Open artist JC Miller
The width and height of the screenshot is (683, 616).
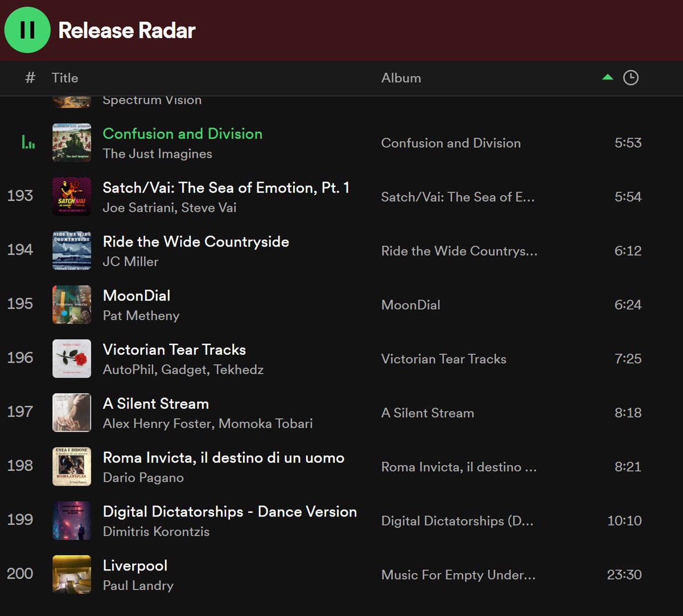(x=131, y=262)
